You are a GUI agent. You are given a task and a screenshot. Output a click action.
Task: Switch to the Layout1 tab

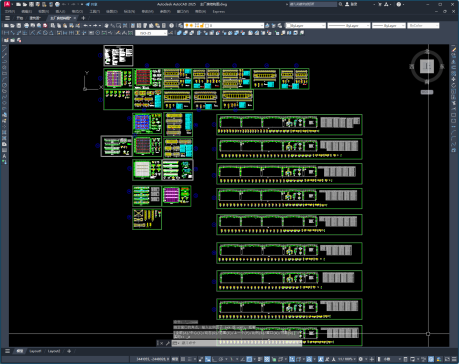(35, 351)
